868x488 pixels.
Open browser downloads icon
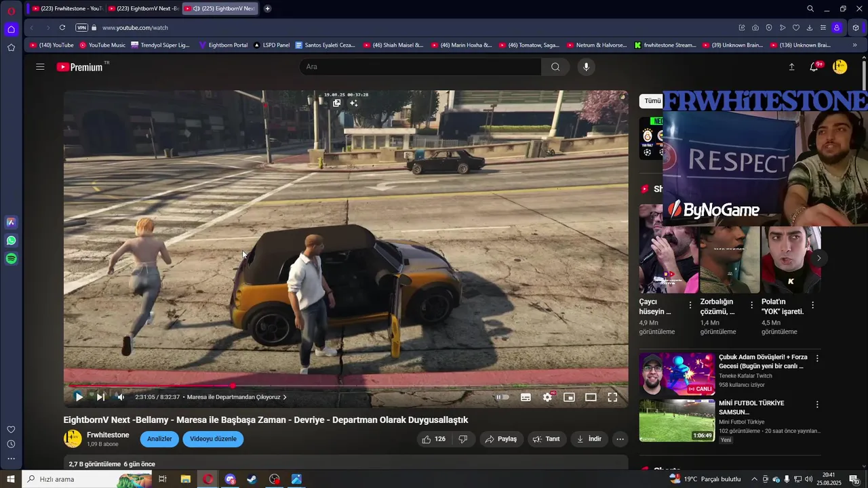(810, 28)
